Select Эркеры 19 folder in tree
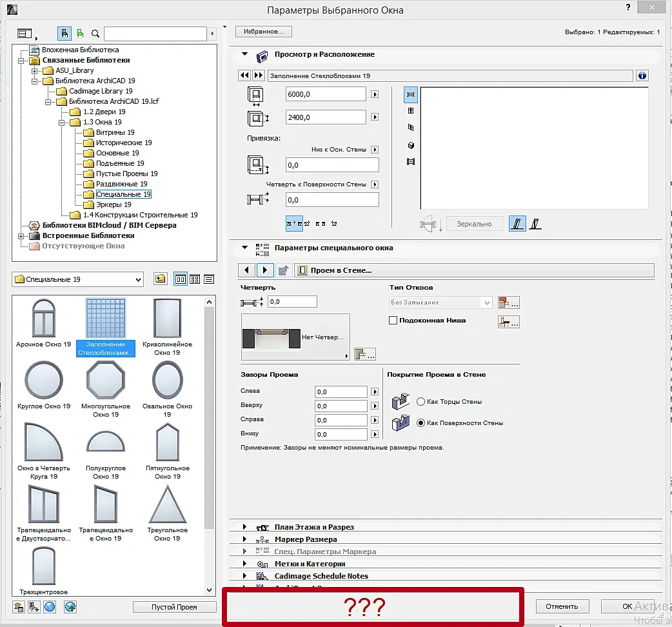This screenshot has width=672, height=627. [114, 205]
